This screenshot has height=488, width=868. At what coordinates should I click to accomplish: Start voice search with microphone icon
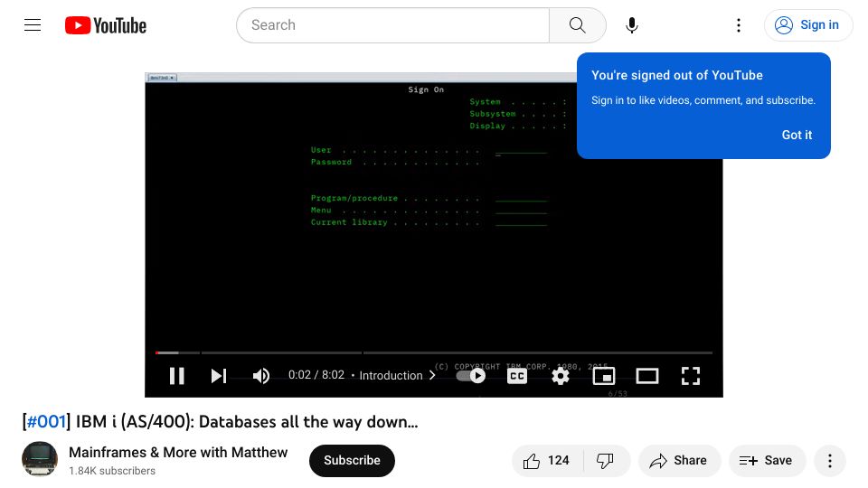tap(632, 25)
